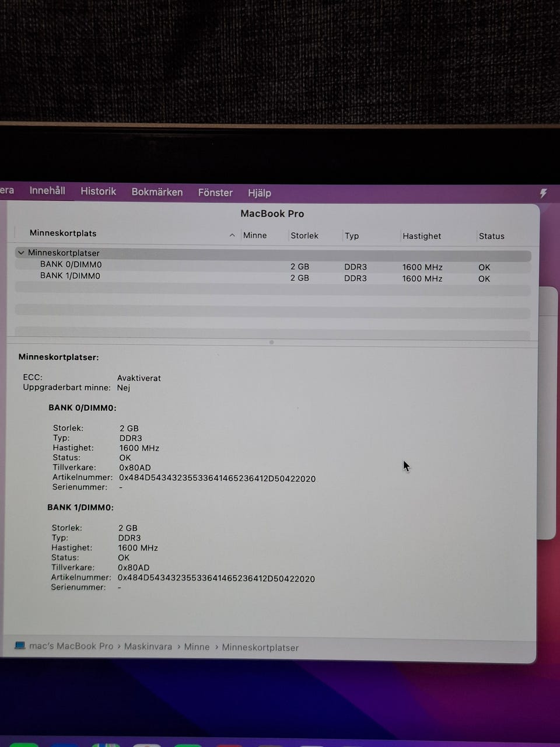The height and width of the screenshot is (747, 560).
Task: Click the battery charging icon in menu bar
Action: [543, 193]
